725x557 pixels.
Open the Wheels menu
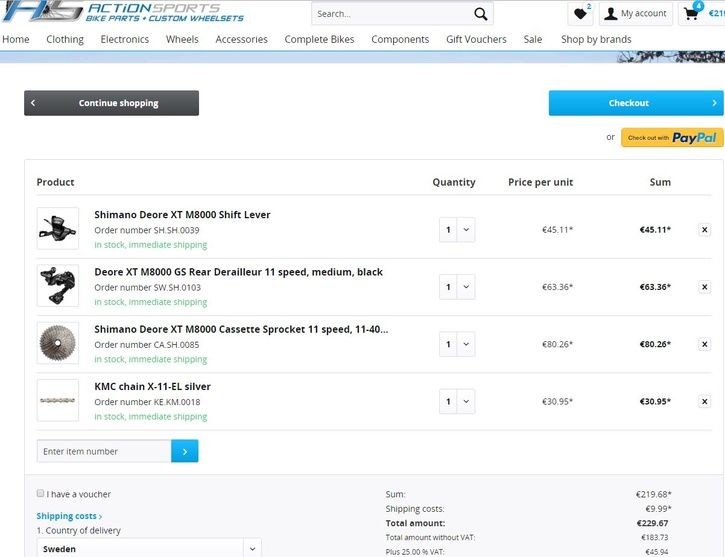[182, 39]
